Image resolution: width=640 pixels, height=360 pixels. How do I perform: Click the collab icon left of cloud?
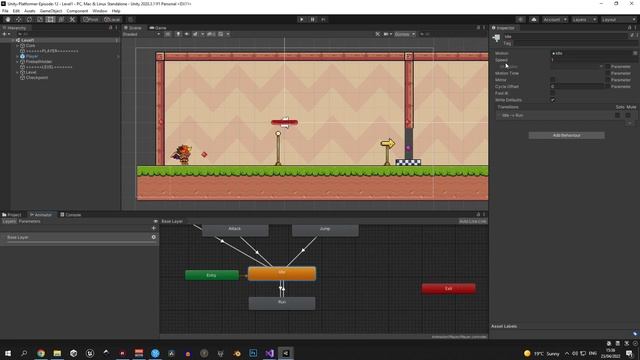pyautogui.click(x=520, y=20)
